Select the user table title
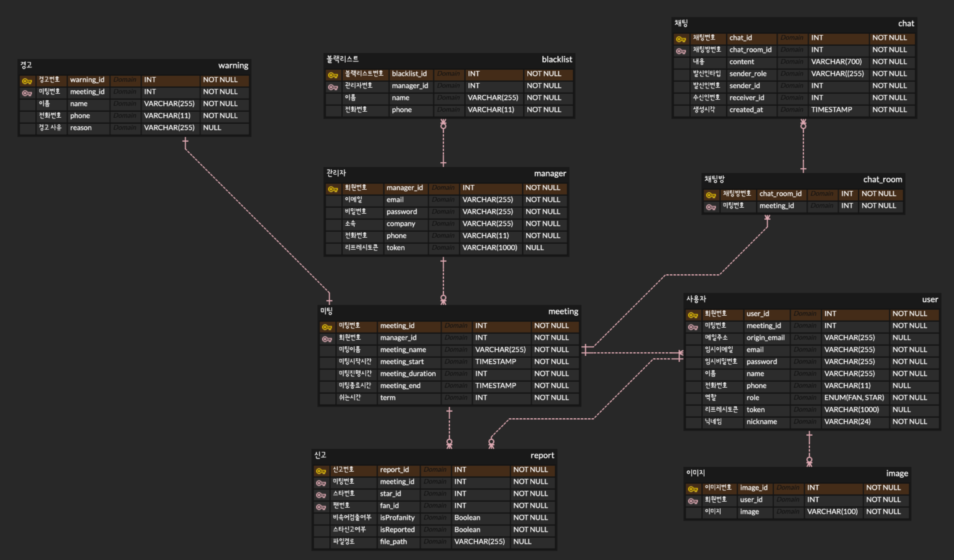This screenshot has width=954, height=560. (x=930, y=299)
